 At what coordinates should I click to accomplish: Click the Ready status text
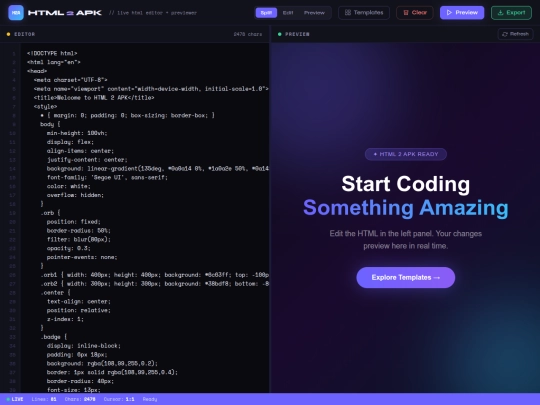coord(150,399)
